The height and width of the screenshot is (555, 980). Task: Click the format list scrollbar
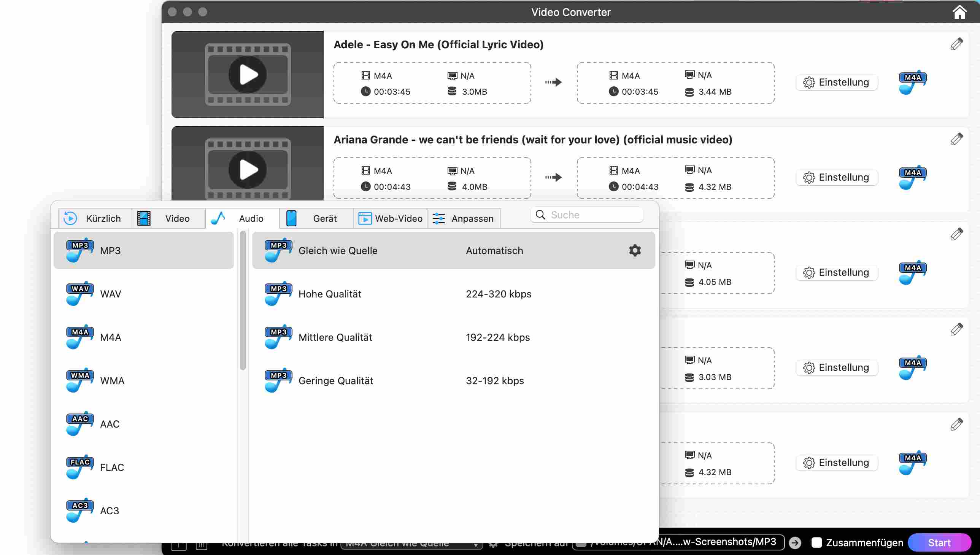tap(243, 300)
